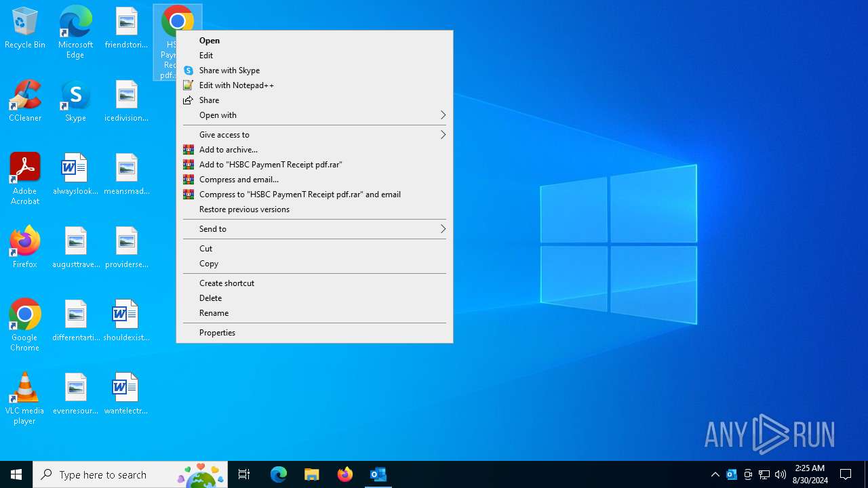
Task: Choose Restore previous versions
Action: point(315,209)
